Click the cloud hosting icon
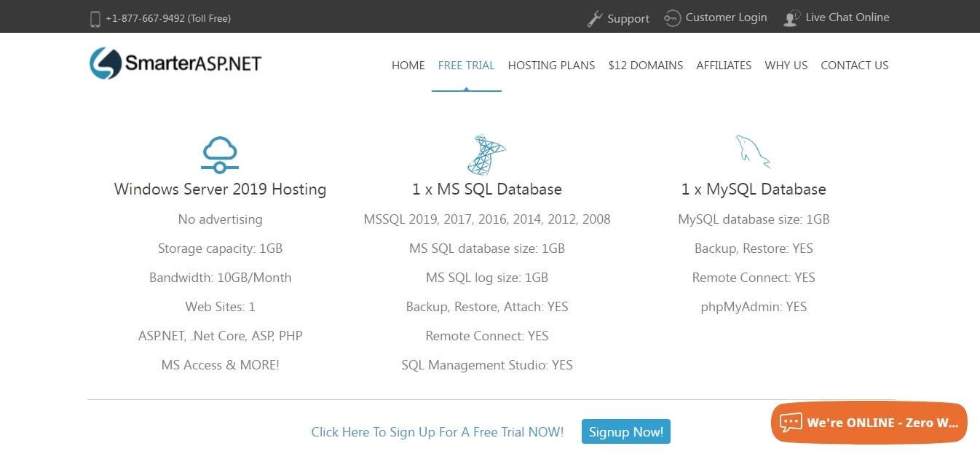This screenshot has width=980, height=454. 220,154
